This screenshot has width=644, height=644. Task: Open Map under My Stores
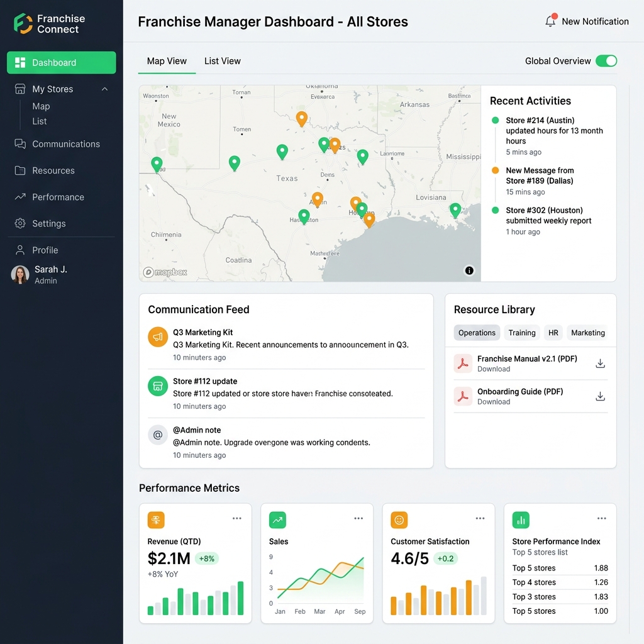click(41, 106)
